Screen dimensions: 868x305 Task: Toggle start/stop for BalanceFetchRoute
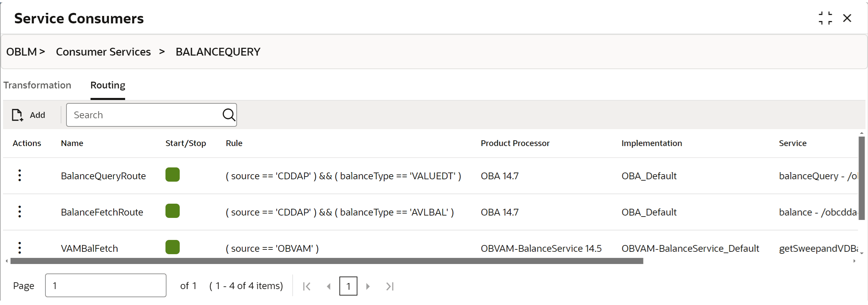[173, 211]
